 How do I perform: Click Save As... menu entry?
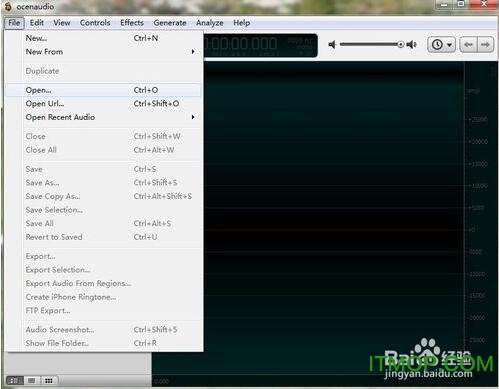click(103, 183)
